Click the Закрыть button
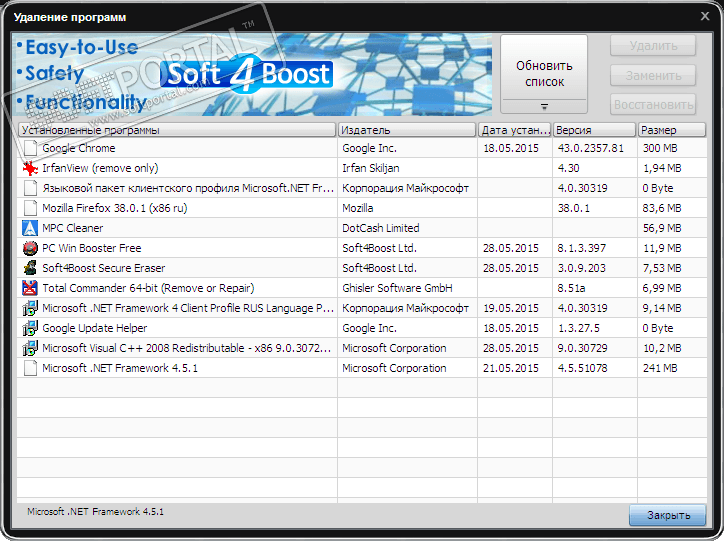Viewport: 724px width, 541px height. click(668, 515)
